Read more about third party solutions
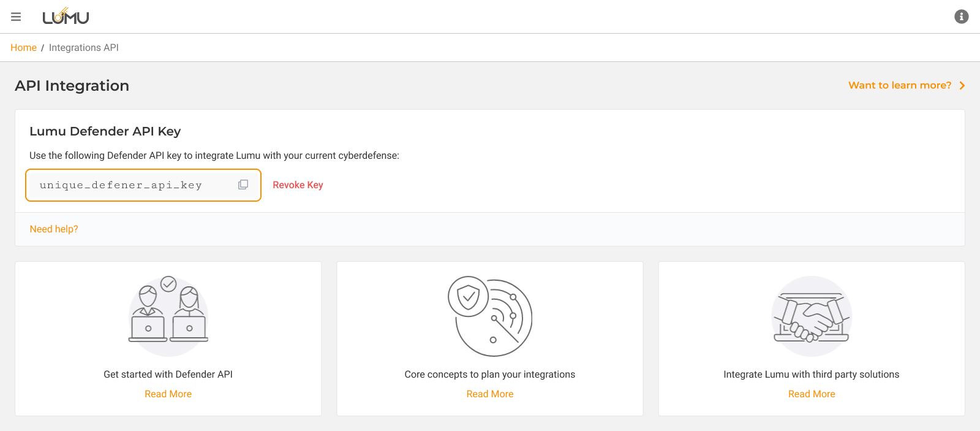980x431 pixels. 811,394
